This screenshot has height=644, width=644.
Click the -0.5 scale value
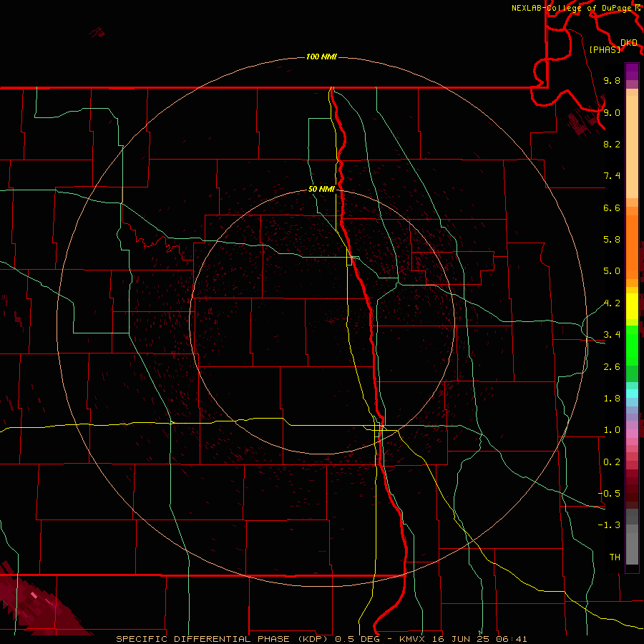[x=609, y=494]
